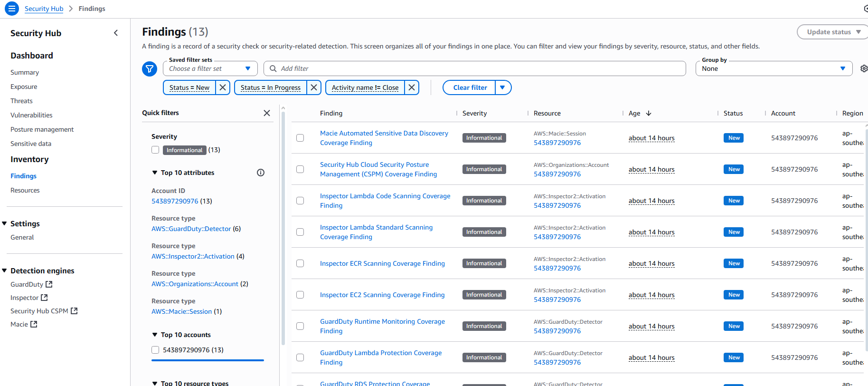
Task: Open General settings in the sidebar
Action: 22,237
